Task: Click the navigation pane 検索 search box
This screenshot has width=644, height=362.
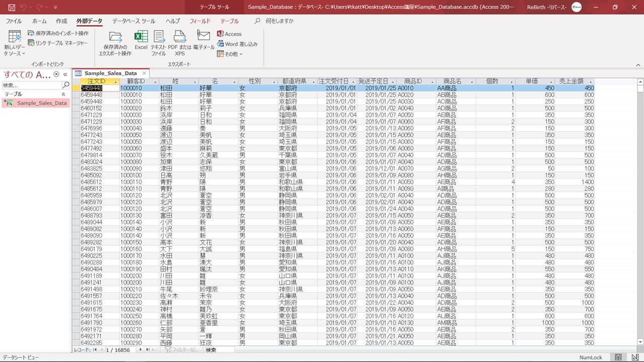Action: 31,85
